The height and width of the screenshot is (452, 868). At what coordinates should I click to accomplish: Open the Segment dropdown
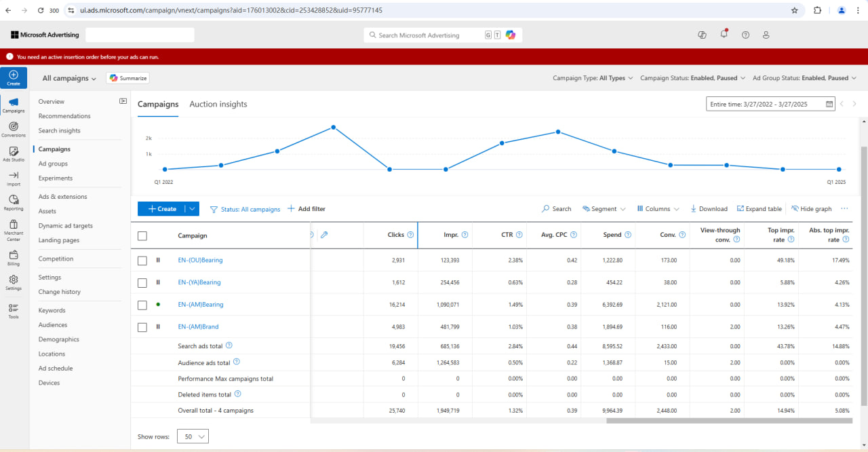pos(604,209)
